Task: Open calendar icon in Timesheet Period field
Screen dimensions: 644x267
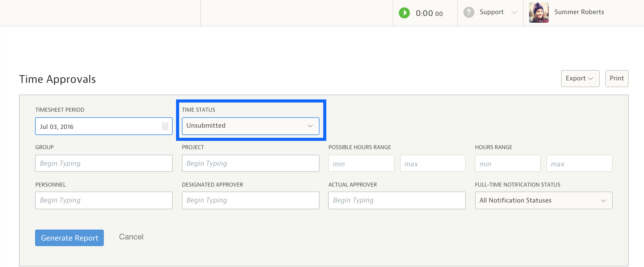Action: click(x=165, y=126)
